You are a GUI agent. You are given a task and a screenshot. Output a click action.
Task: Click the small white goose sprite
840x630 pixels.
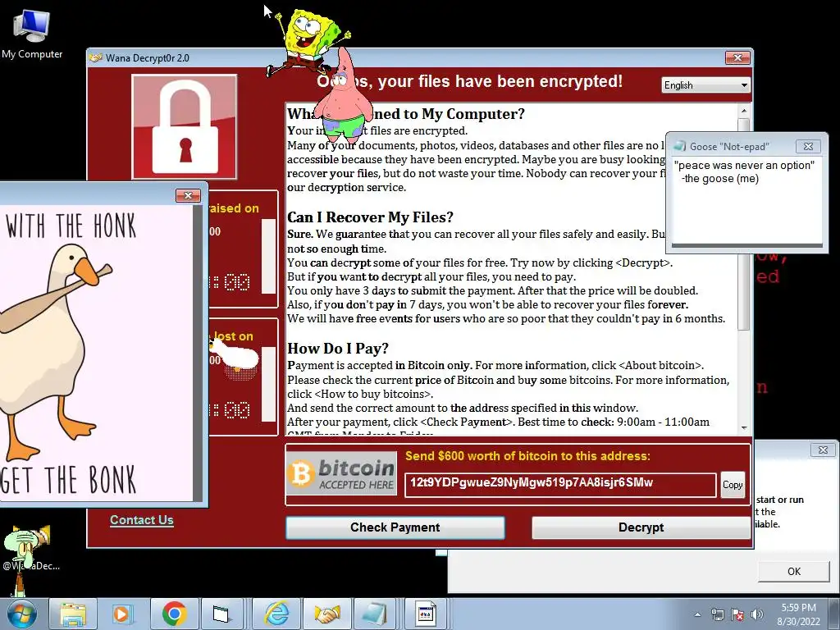pyautogui.click(x=234, y=356)
